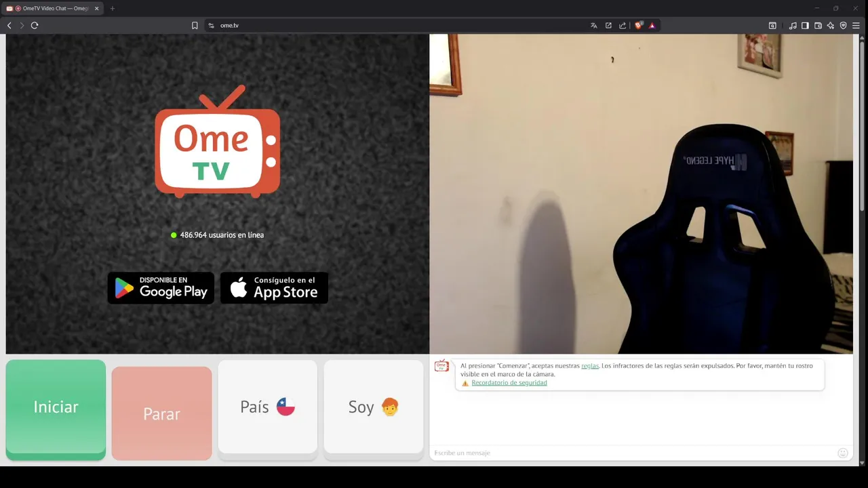Open the Brave Wallet icon
868x488 pixels.
click(x=818, y=25)
